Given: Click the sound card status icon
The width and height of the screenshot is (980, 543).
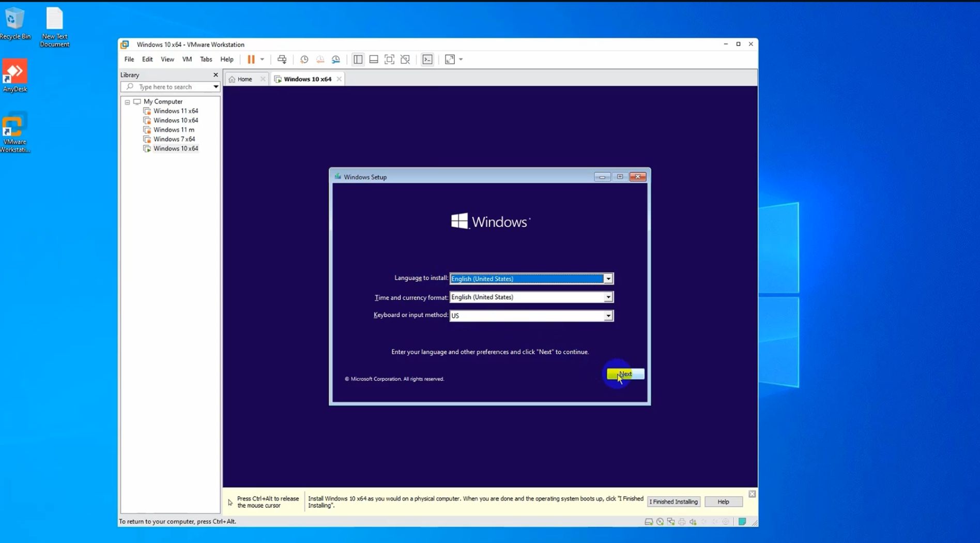Looking at the screenshot, I should (693, 522).
